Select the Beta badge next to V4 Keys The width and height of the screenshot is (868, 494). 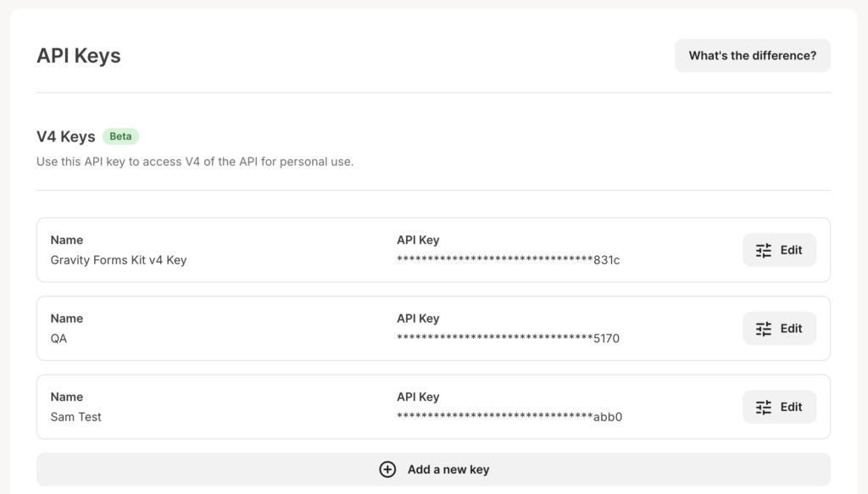pyautogui.click(x=120, y=136)
